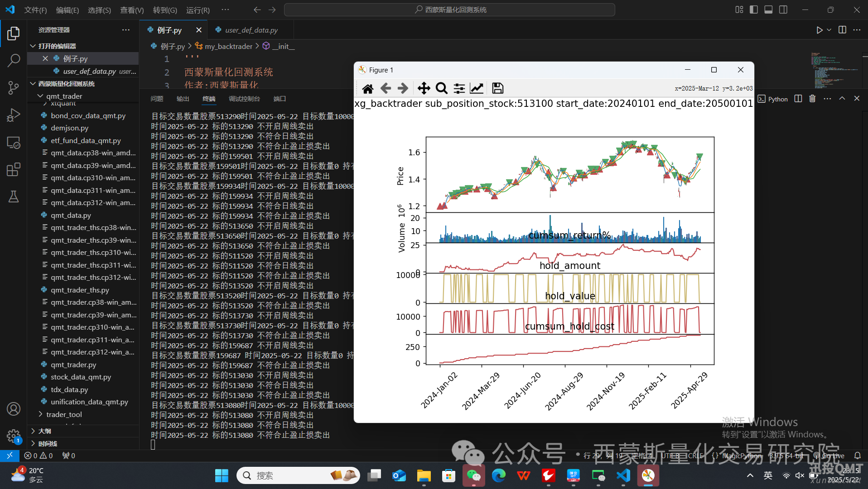This screenshot has width=868, height=489.
Task: Toggle the secondary side bar layout
Action: (x=783, y=10)
